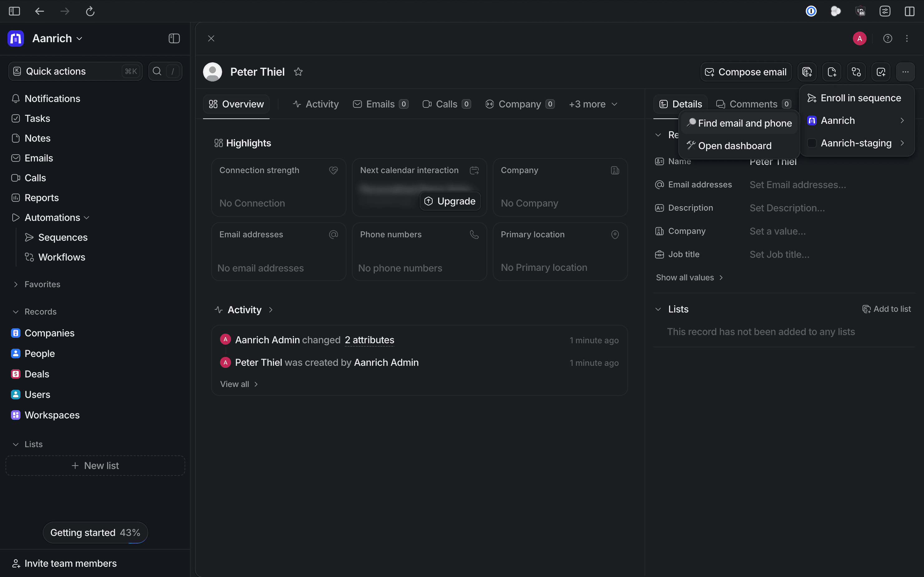Open the Aanrich workspace dropdown
924x577 pixels.
point(57,38)
